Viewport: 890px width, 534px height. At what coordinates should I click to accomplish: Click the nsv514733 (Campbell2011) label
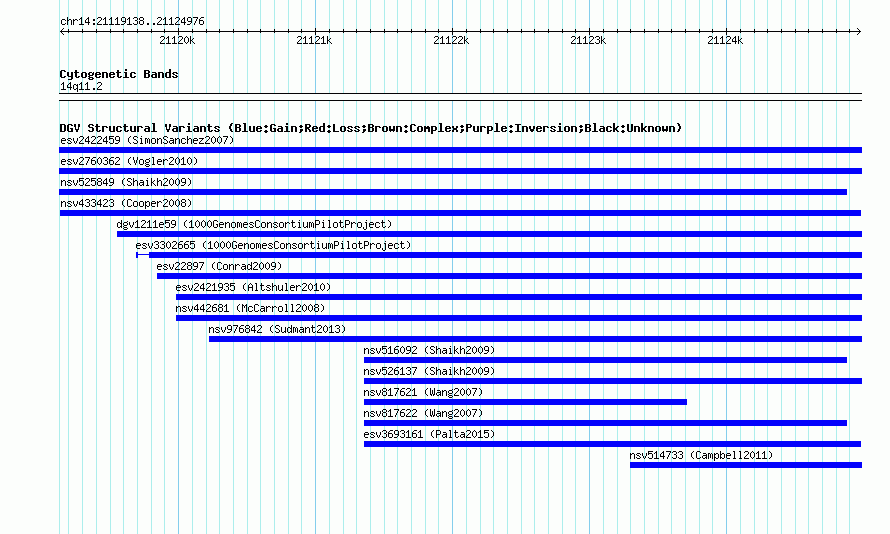(701, 455)
